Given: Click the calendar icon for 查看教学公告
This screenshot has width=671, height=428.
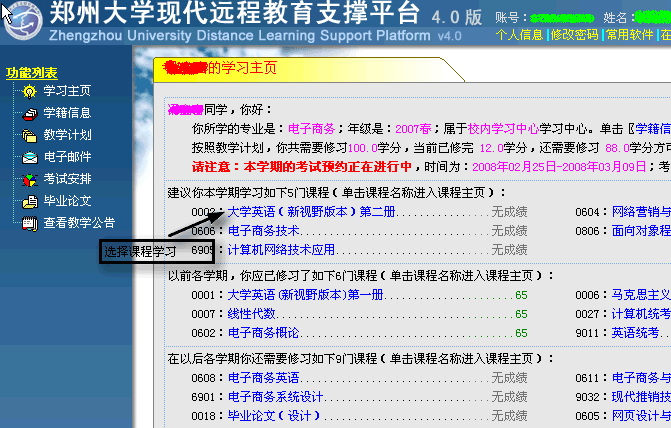Looking at the screenshot, I should [27, 223].
